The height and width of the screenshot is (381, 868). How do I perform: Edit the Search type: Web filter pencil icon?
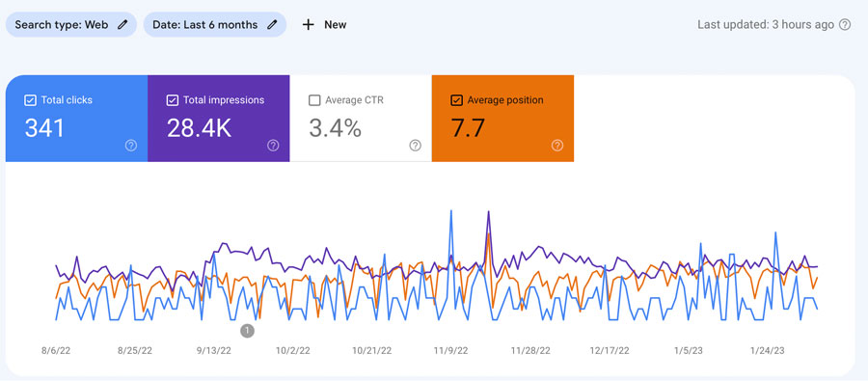[122, 25]
